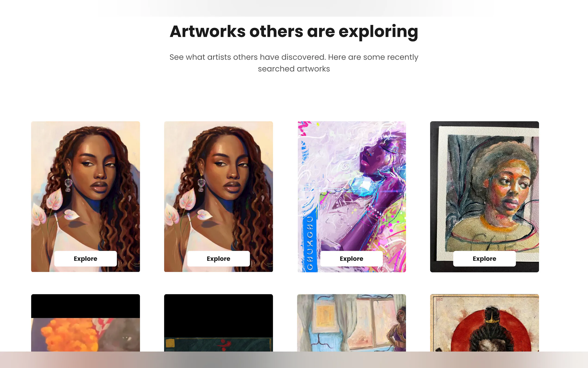
Task: Select the red circle portrait thumbnail
Action: [484, 323]
